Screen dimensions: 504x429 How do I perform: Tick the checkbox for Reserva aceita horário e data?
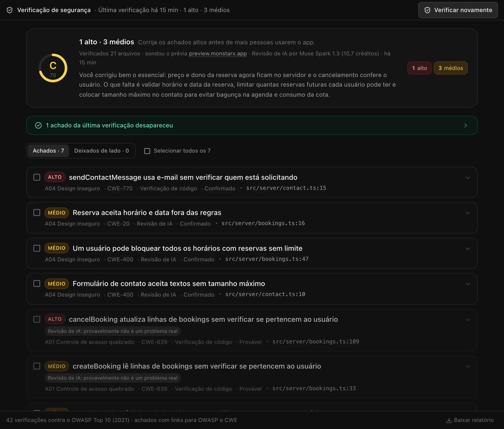37,212
